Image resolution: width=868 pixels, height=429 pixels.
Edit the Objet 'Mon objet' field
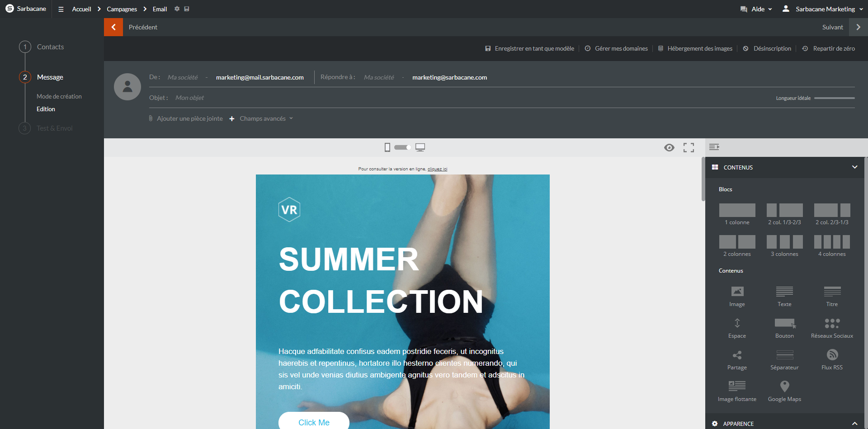[189, 98]
